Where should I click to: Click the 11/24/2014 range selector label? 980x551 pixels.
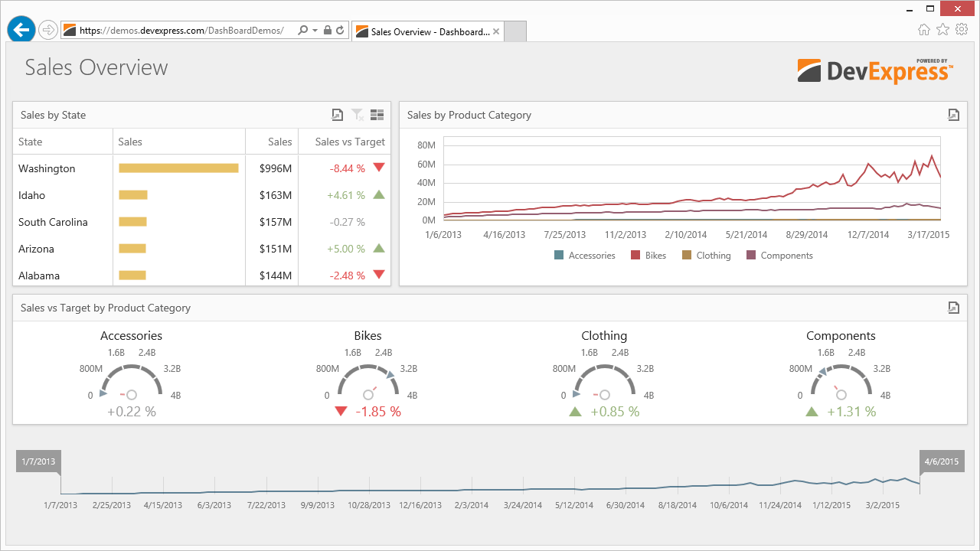point(780,505)
